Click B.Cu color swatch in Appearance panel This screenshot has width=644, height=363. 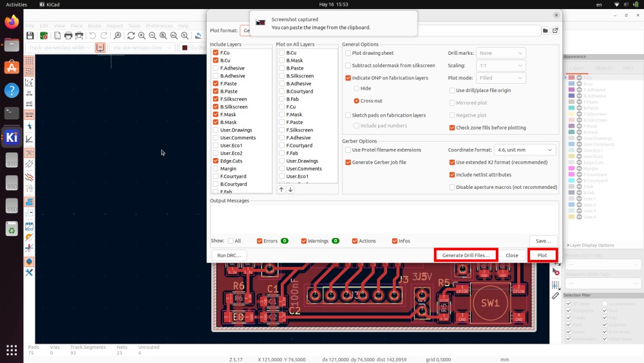coord(571,84)
